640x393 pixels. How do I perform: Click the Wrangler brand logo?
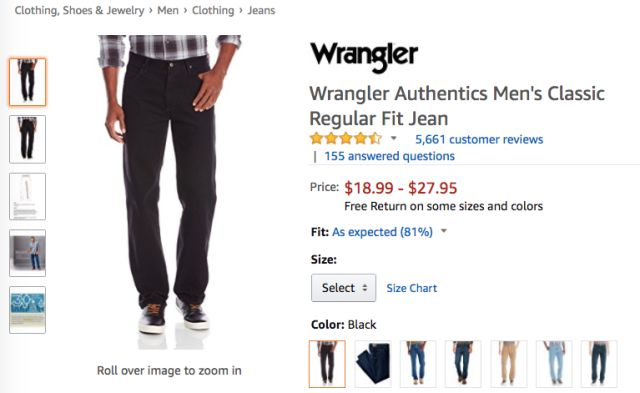pos(364,58)
